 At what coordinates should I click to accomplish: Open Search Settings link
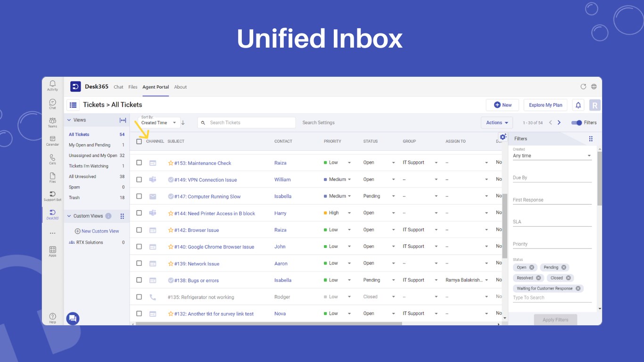(x=319, y=123)
